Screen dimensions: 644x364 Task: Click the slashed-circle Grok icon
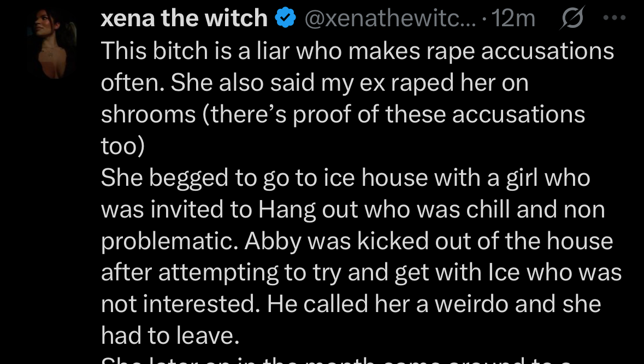click(x=572, y=19)
